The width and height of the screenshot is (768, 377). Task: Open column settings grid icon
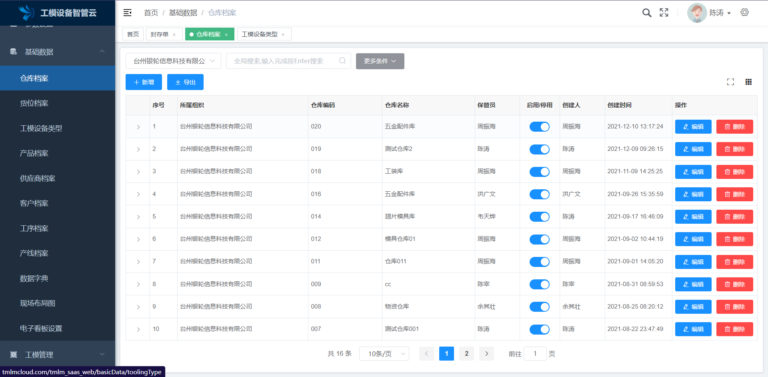(x=748, y=82)
